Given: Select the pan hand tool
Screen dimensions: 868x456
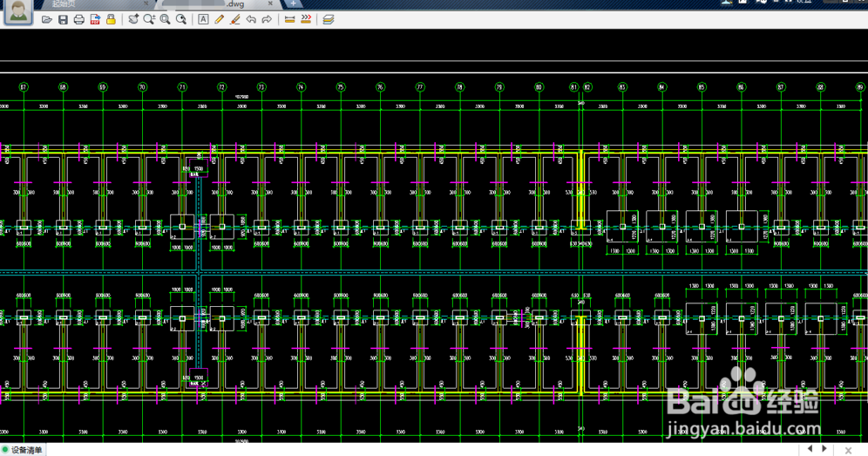Looking at the screenshot, I should click(x=133, y=19).
